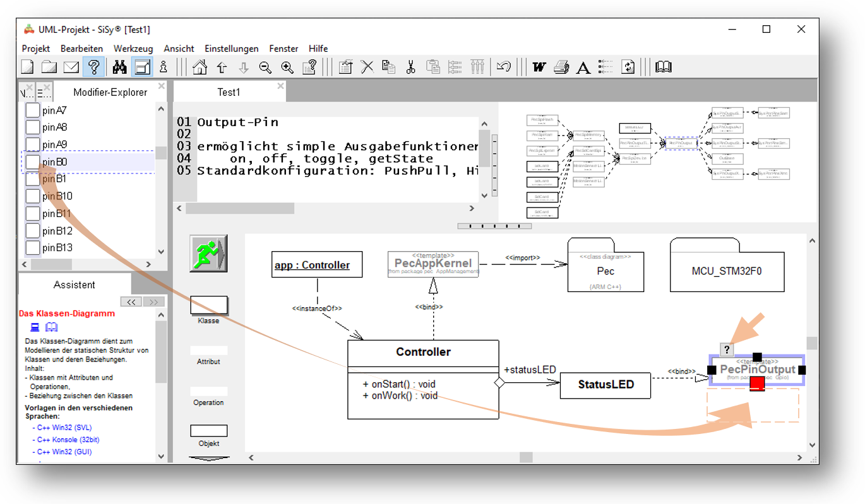The width and height of the screenshot is (865, 504).
Task: Click the undo arrow icon
Action: (503, 67)
